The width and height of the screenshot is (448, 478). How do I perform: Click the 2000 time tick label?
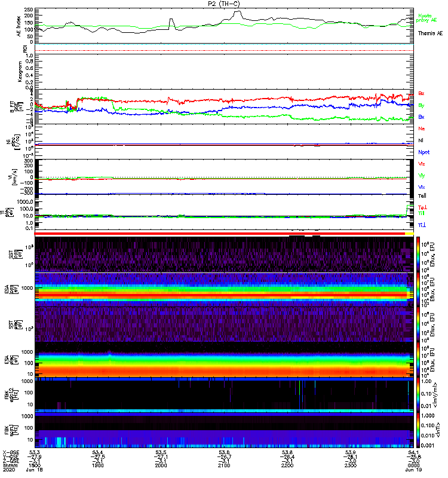pos(161,465)
